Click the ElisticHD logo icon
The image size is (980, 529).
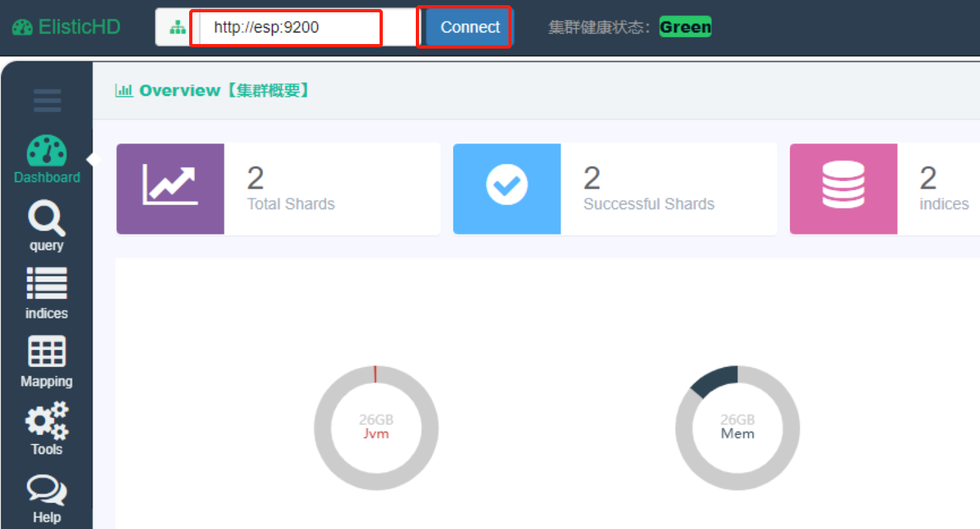tap(22, 27)
